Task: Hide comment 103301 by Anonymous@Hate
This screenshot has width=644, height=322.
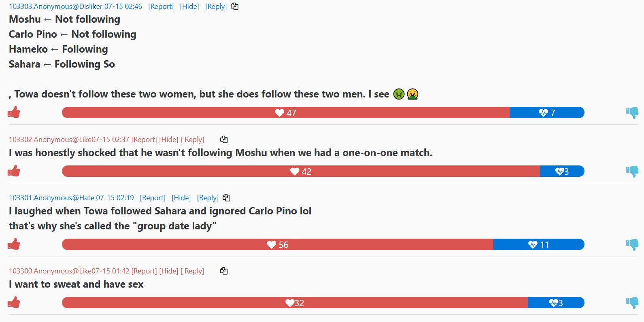Action: click(x=181, y=198)
